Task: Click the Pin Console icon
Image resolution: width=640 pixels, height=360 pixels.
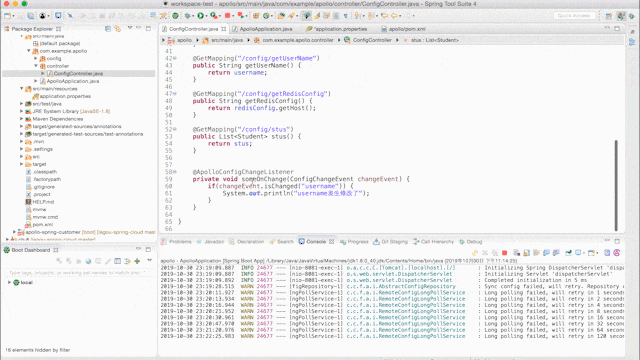Action: [x=568, y=253]
